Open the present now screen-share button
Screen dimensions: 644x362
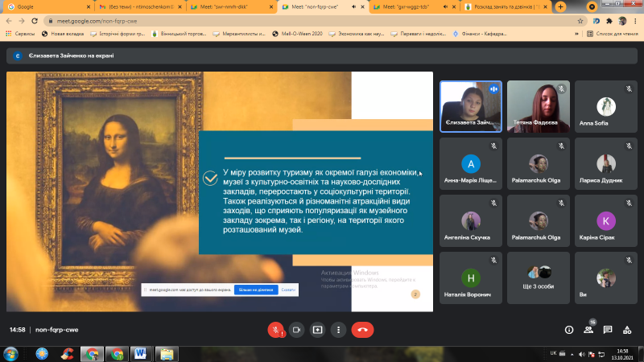coord(317,330)
